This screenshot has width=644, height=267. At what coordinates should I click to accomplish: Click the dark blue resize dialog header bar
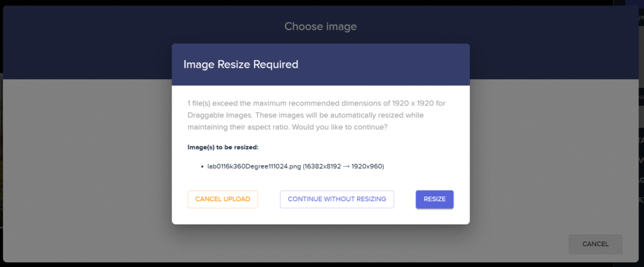[320, 64]
